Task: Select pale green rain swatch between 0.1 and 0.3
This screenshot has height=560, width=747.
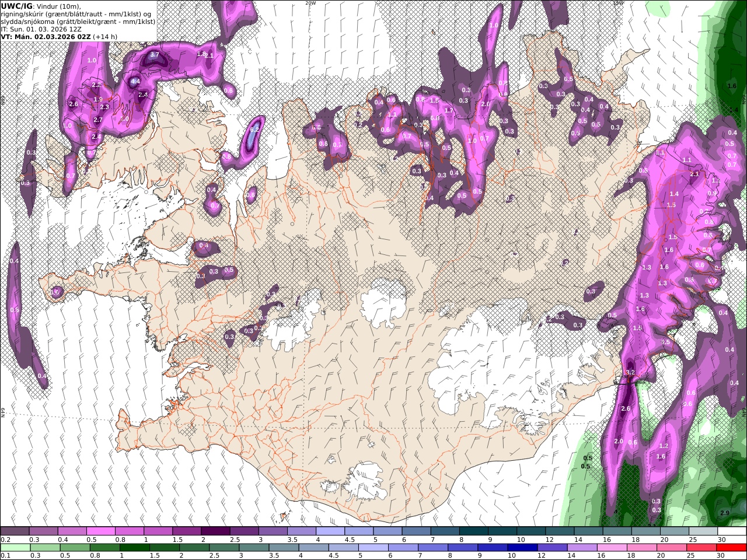Action: pos(15,547)
